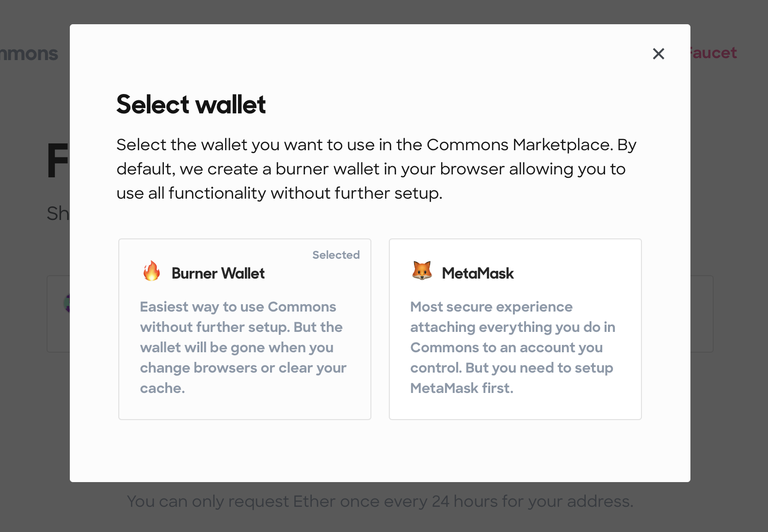This screenshot has height=532, width=768.
Task: Choose the MetaMask wallet card
Action: click(515, 329)
